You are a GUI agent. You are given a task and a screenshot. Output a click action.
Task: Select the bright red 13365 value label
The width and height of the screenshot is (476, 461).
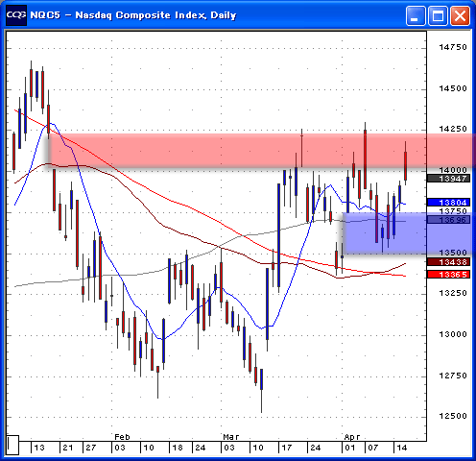449,275
